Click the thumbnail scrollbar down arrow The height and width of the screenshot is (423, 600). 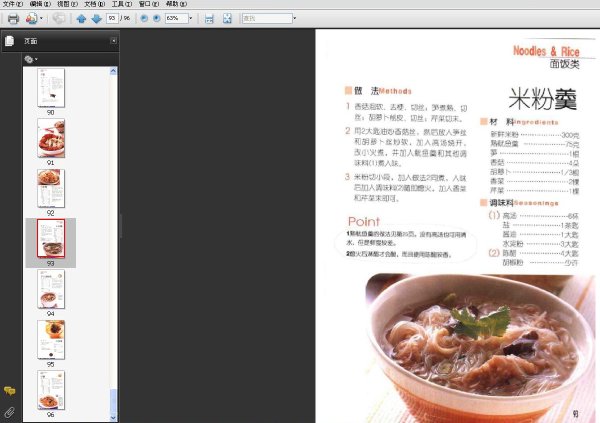click(x=113, y=418)
